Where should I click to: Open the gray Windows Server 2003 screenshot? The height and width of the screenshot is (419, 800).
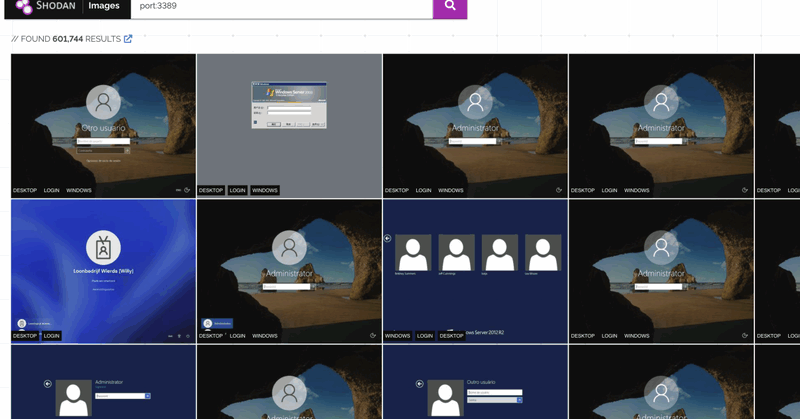[289, 126]
